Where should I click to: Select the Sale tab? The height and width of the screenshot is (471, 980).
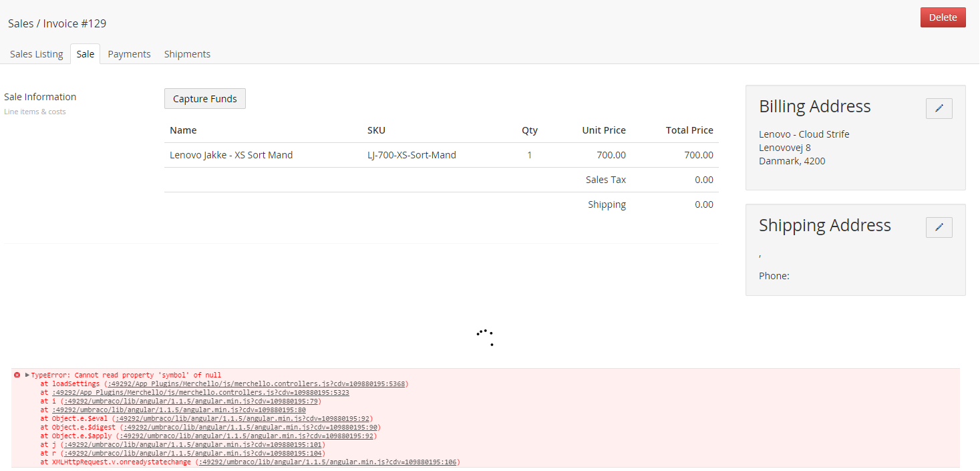pos(86,54)
